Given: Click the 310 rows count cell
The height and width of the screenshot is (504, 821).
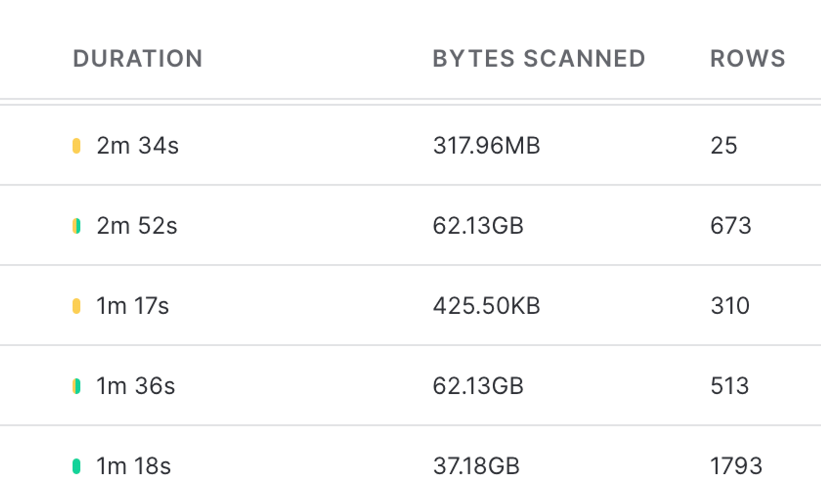Looking at the screenshot, I should 730,306.
